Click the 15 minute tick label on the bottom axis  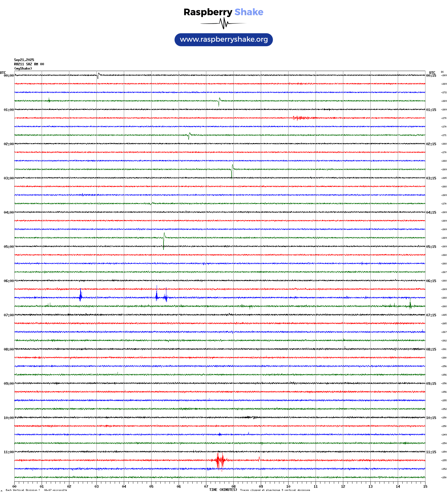(x=425, y=487)
